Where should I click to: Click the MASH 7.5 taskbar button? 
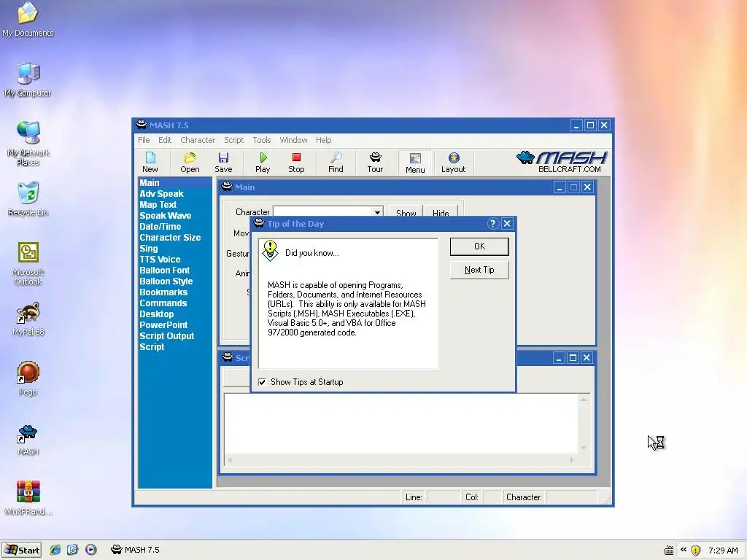coord(135,550)
